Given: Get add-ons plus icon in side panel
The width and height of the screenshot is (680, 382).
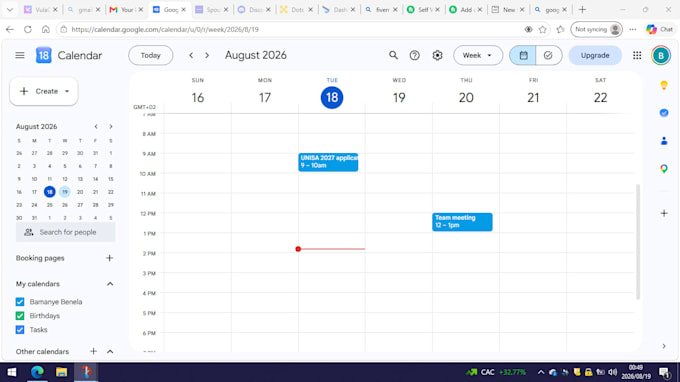Looking at the screenshot, I should (664, 213).
